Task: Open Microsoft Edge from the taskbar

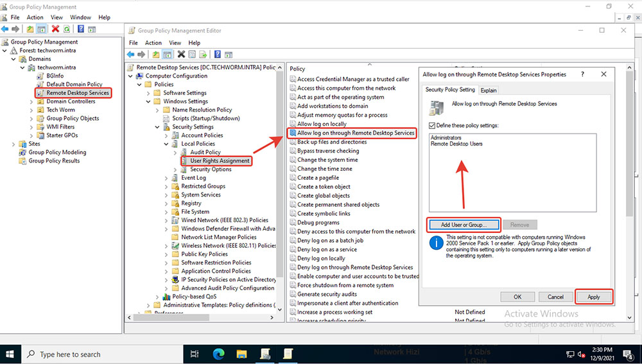Action: [218, 354]
